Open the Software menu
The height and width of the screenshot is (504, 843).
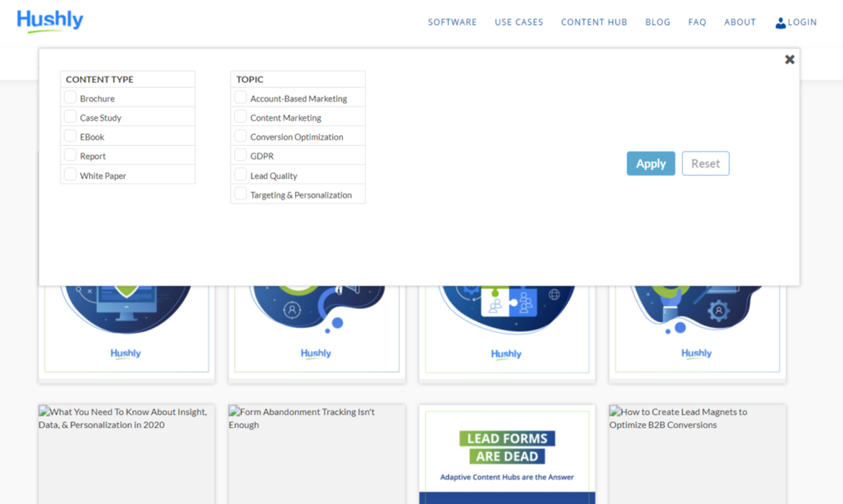point(452,22)
